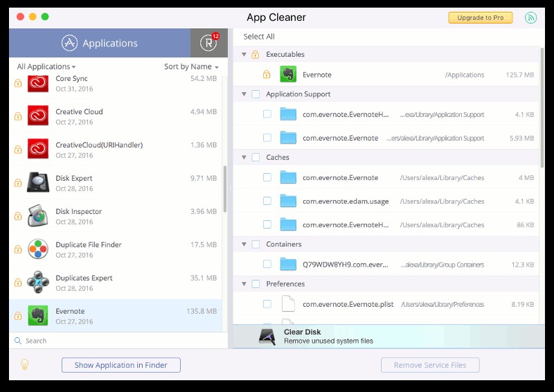Tick checkbox for com.evernote.Evernote.plist

267,304
